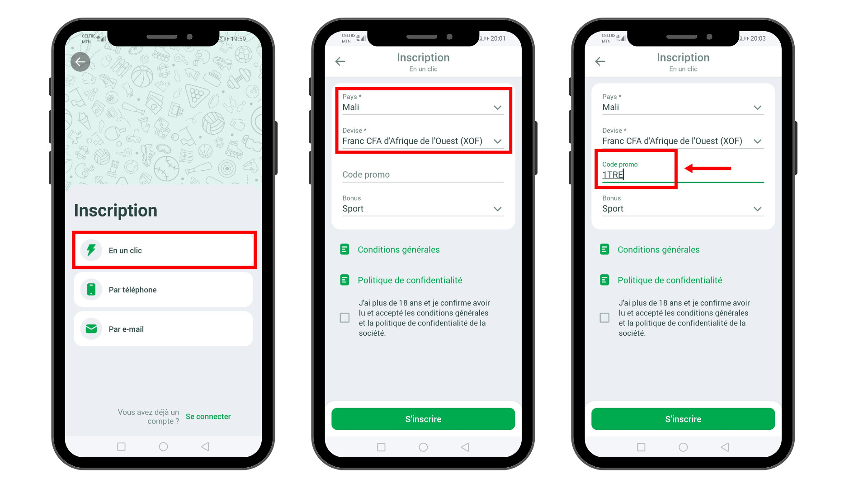Image resolution: width=868 pixels, height=488 pixels.
Task: Toggle the age confirmation checkbox on second screen
Action: pyautogui.click(x=344, y=318)
